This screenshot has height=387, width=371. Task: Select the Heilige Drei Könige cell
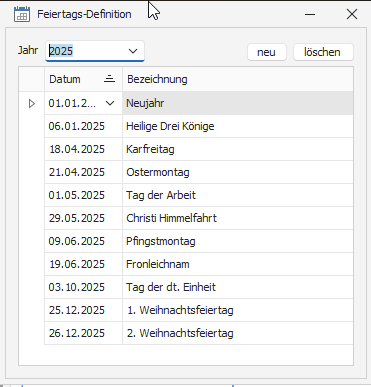tap(238, 126)
